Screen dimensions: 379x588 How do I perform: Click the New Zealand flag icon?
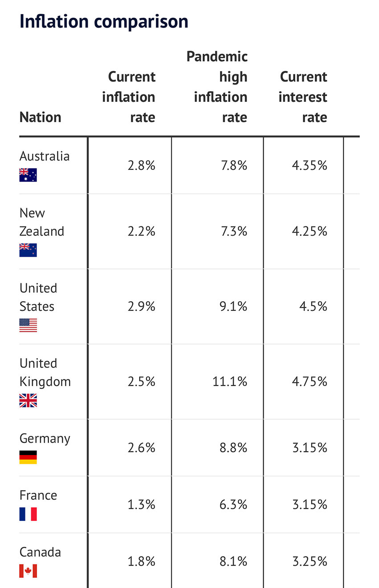28,250
